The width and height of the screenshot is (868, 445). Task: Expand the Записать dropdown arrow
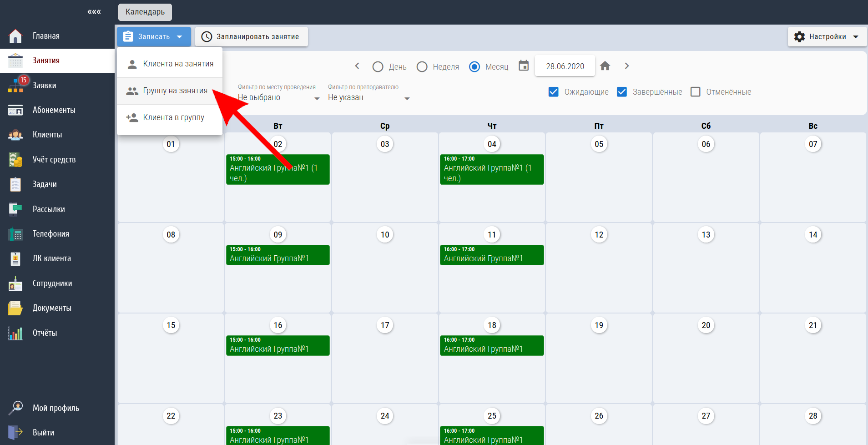pos(180,37)
